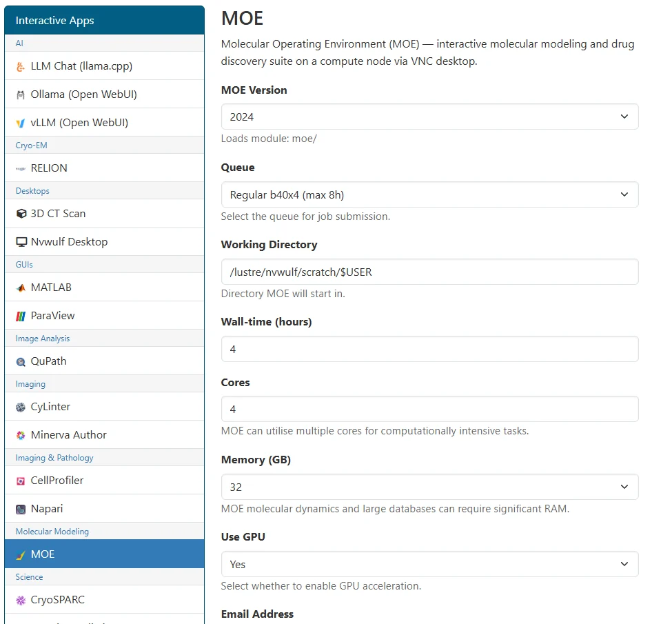
Task: Click the Desktops category label
Action: (x=32, y=191)
